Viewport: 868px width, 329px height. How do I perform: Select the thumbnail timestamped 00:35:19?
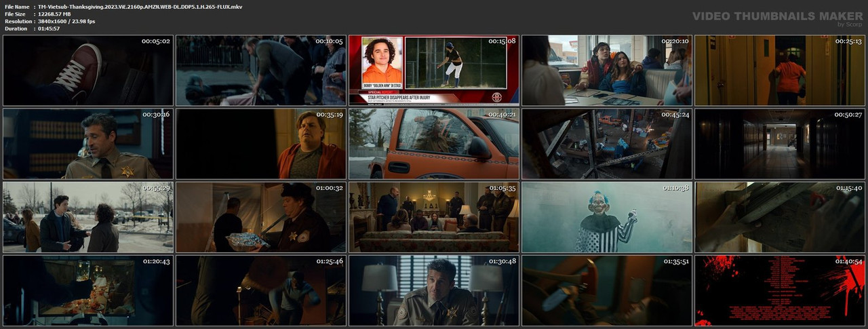(x=261, y=143)
